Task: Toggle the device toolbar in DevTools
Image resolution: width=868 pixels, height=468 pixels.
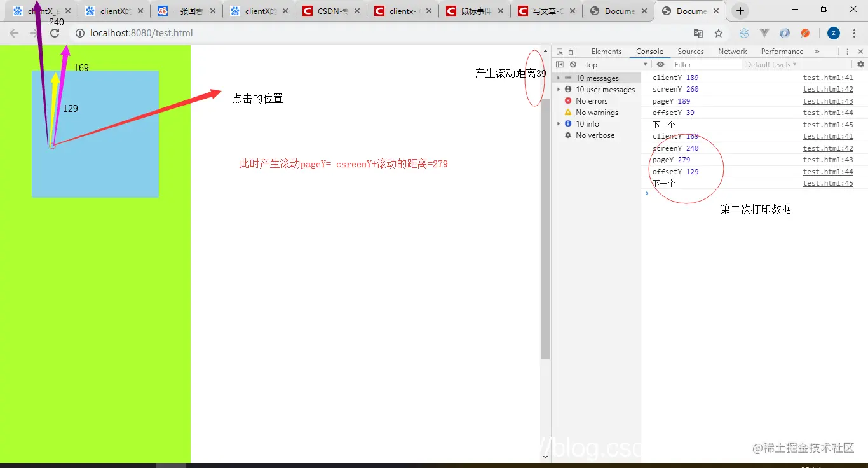Action: pos(573,51)
